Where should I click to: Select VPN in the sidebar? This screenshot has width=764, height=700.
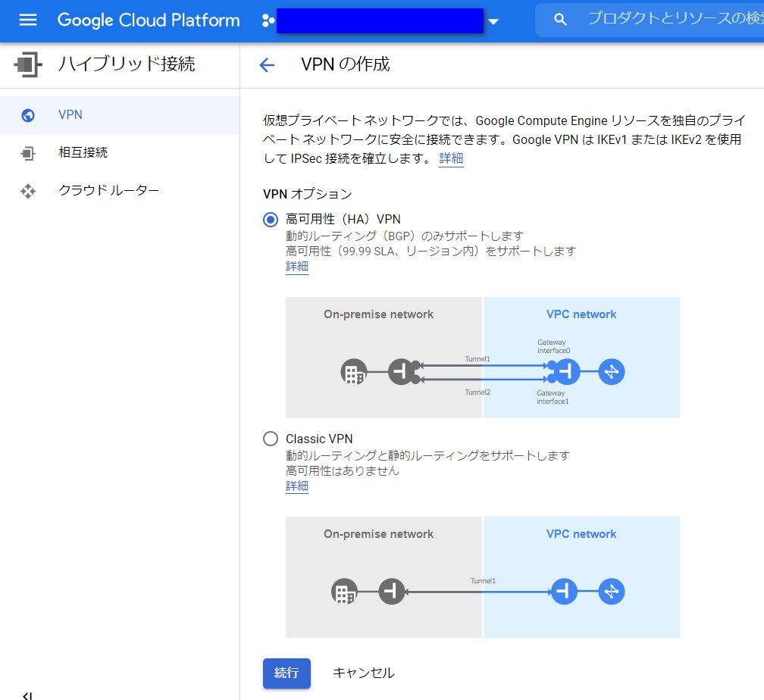(120, 115)
